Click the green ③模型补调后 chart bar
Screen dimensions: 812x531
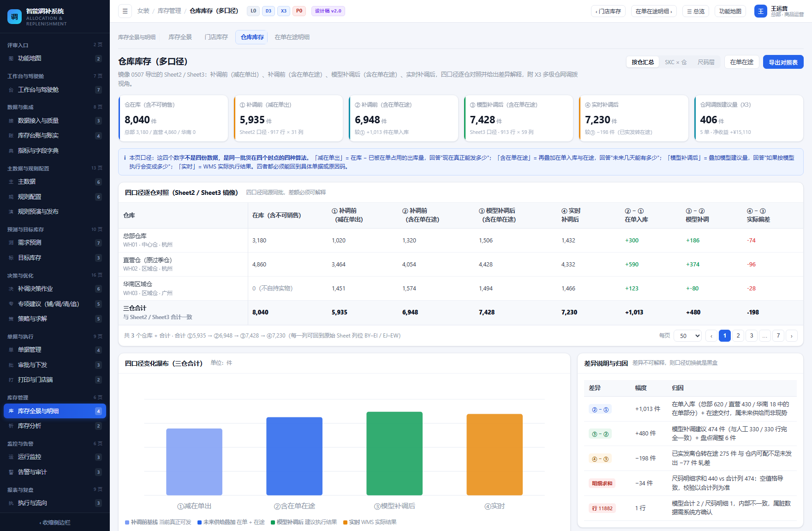(394, 453)
